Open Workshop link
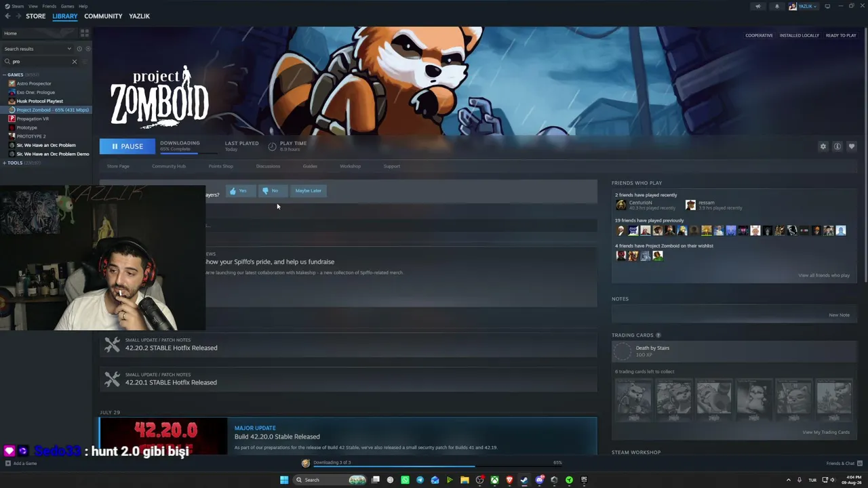 tap(350, 166)
